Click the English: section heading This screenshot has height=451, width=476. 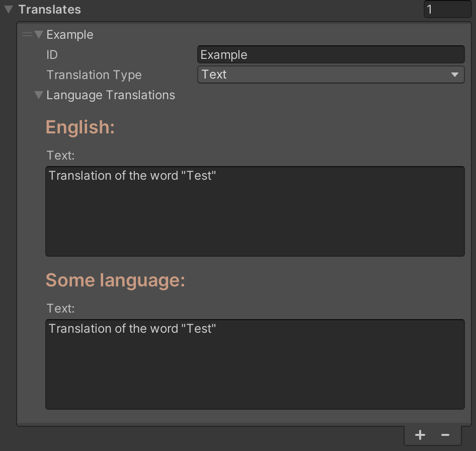tap(81, 127)
